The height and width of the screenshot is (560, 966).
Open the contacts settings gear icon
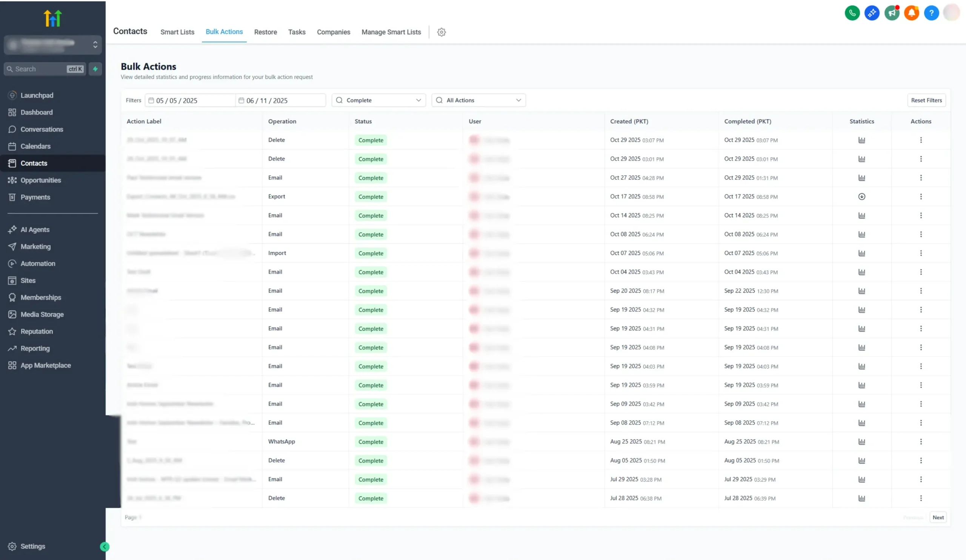[441, 32]
